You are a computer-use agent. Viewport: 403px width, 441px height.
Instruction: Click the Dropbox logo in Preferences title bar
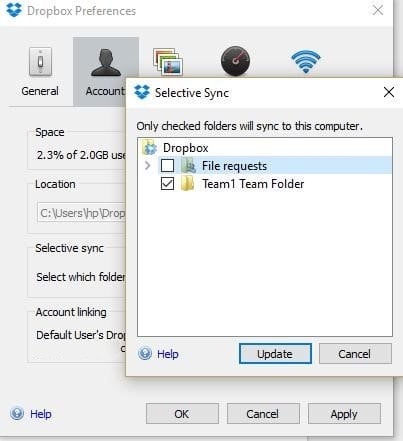click(x=14, y=10)
